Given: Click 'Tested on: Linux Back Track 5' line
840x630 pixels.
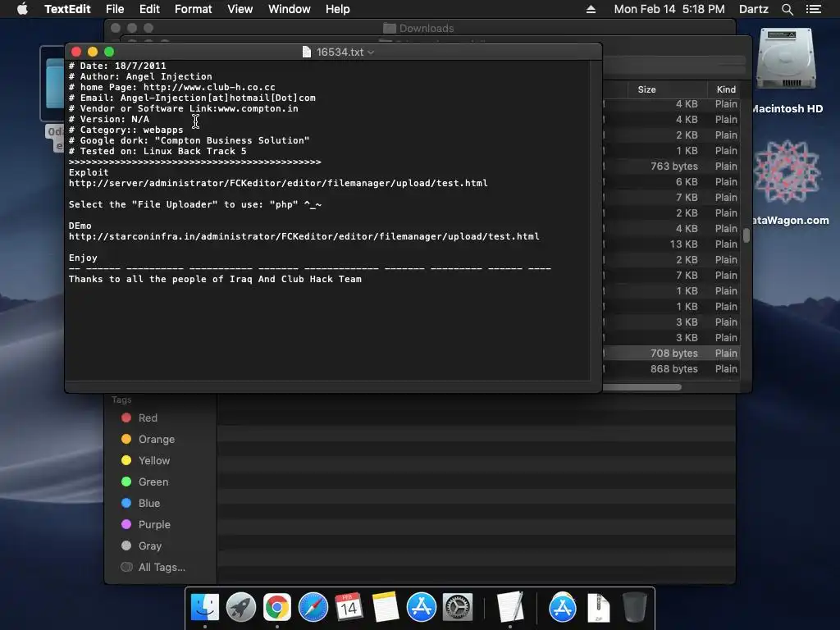Looking at the screenshot, I should tap(157, 151).
